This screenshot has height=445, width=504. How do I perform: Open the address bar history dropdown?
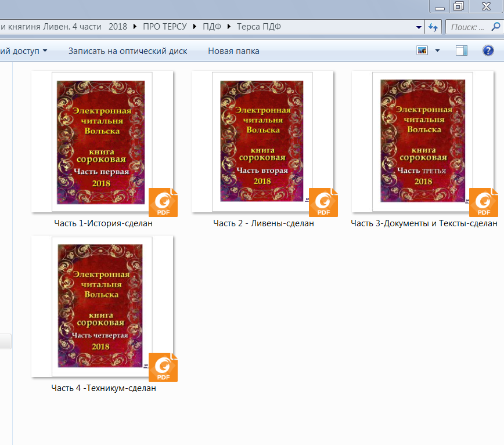pos(419,27)
